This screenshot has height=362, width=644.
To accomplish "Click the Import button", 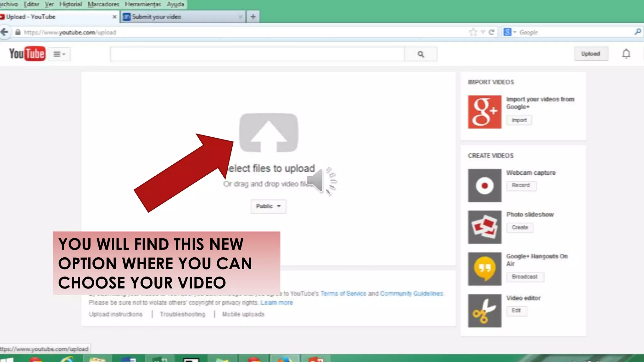I will (519, 120).
